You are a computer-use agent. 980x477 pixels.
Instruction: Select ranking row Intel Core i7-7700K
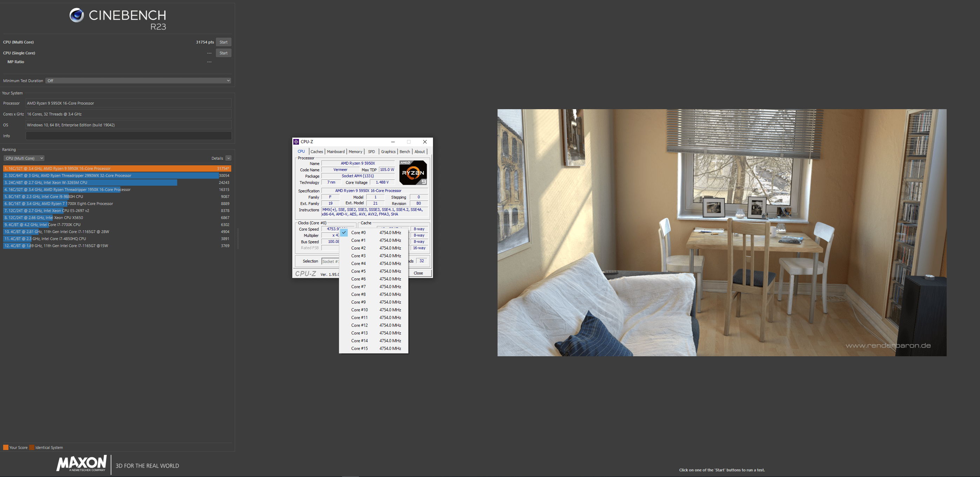pyautogui.click(x=117, y=225)
